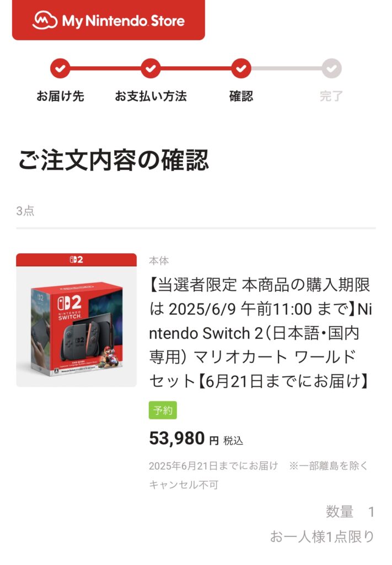Open the お支払い方法 step label

[151, 96]
